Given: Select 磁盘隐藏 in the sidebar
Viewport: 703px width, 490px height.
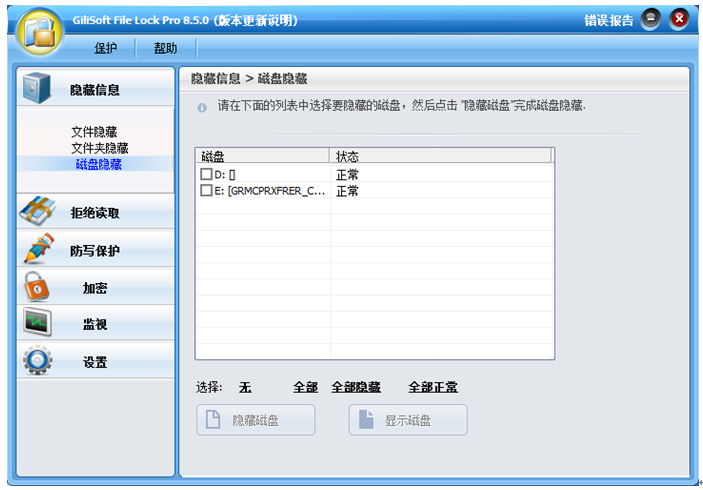Looking at the screenshot, I should pyautogui.click(x=99, y=164).
